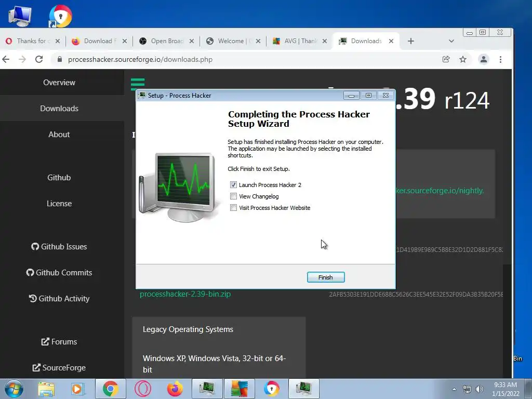Close the AVG tab
The height and width of the screenshot is (399, 532).
pyautogui.click(x=325, y=41)
